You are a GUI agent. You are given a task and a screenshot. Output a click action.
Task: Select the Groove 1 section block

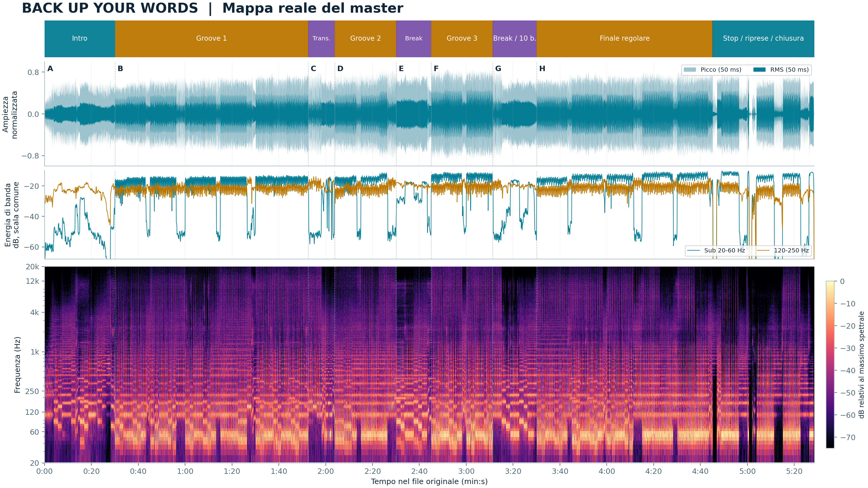coord(211,38)
